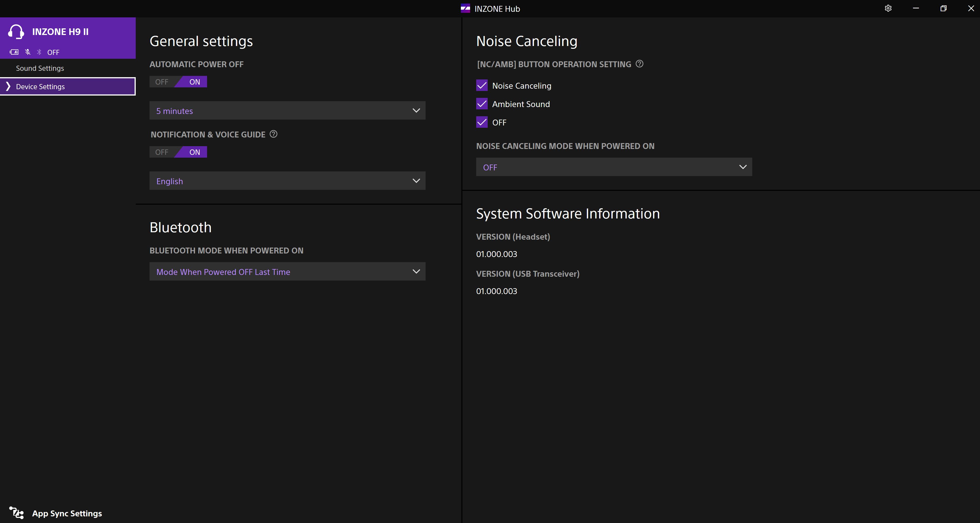
Task: Select Device Settings in sidebar
Action: tap(40, 86)
